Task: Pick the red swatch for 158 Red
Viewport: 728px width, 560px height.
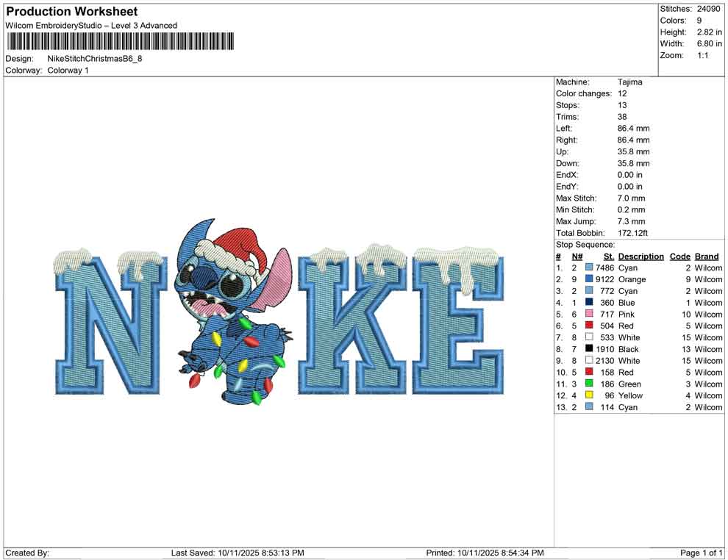Action: tap(589, 372)
